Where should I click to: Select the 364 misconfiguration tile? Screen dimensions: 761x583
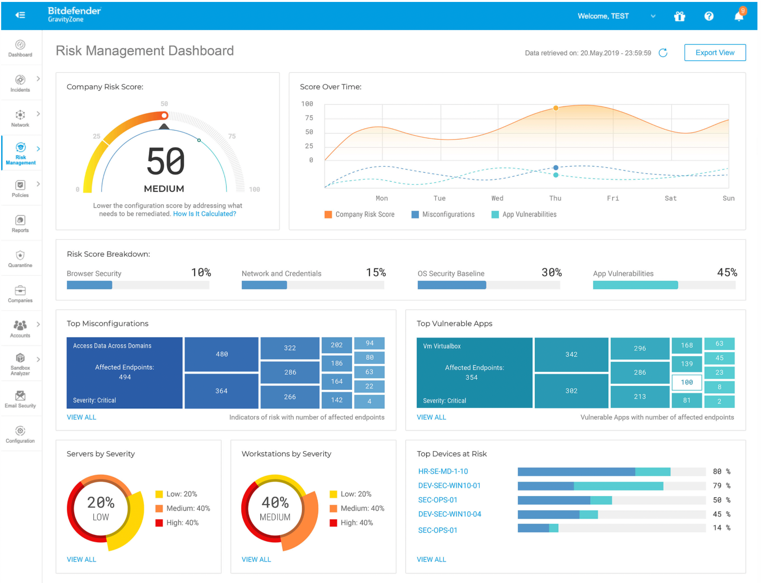pos(221,391)
